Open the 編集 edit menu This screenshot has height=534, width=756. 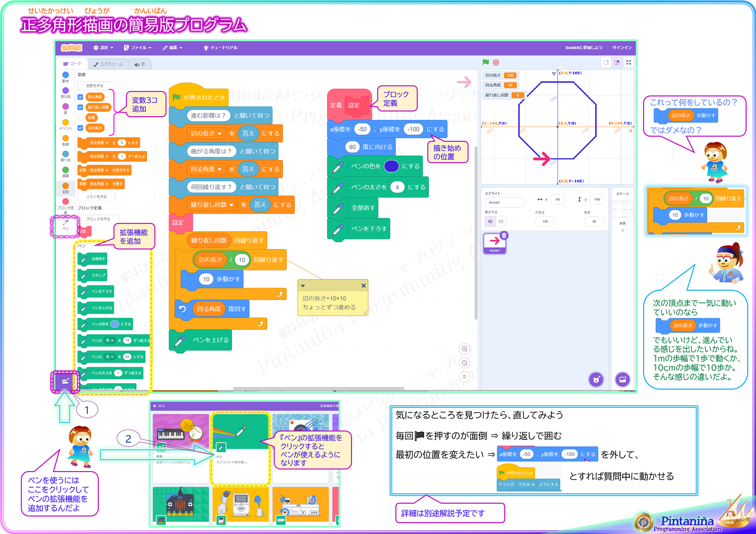(172, 48)
